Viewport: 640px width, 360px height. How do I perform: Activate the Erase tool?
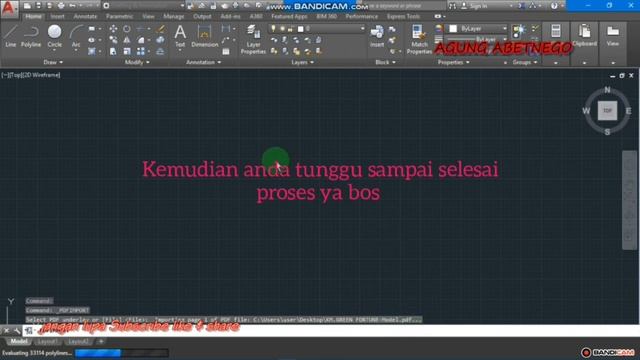160,29
